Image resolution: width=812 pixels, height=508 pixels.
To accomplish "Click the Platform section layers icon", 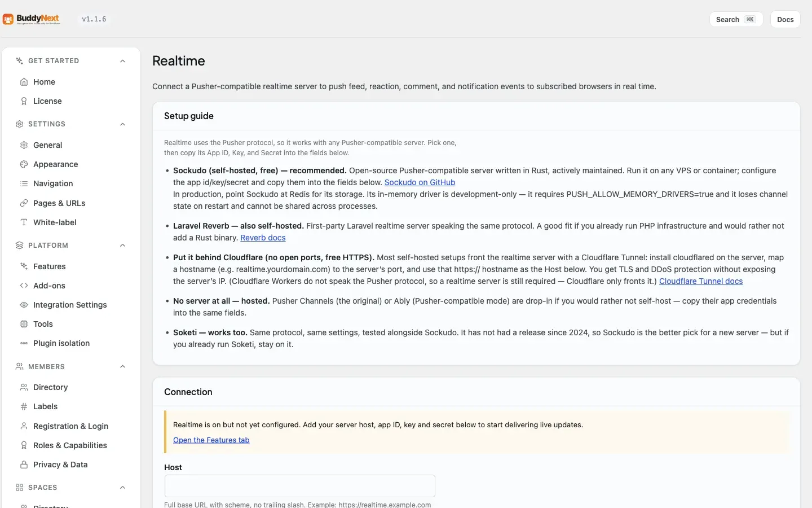I will pyautogui.click(x=19, y=246).
